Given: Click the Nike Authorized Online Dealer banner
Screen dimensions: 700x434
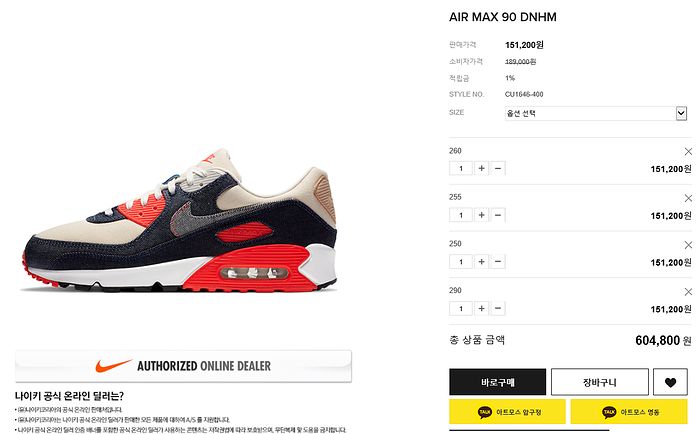Looking at the screenshot, I should (x=183, y=366).
